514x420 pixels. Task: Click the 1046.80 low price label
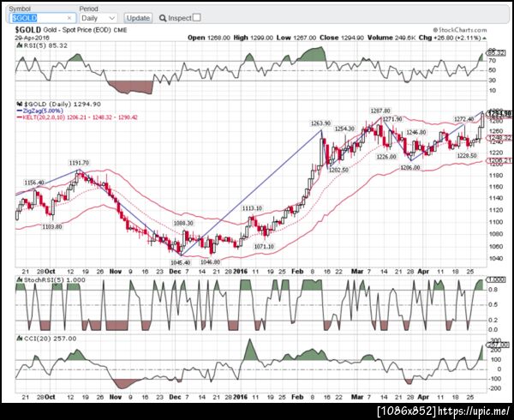point(210,262)
